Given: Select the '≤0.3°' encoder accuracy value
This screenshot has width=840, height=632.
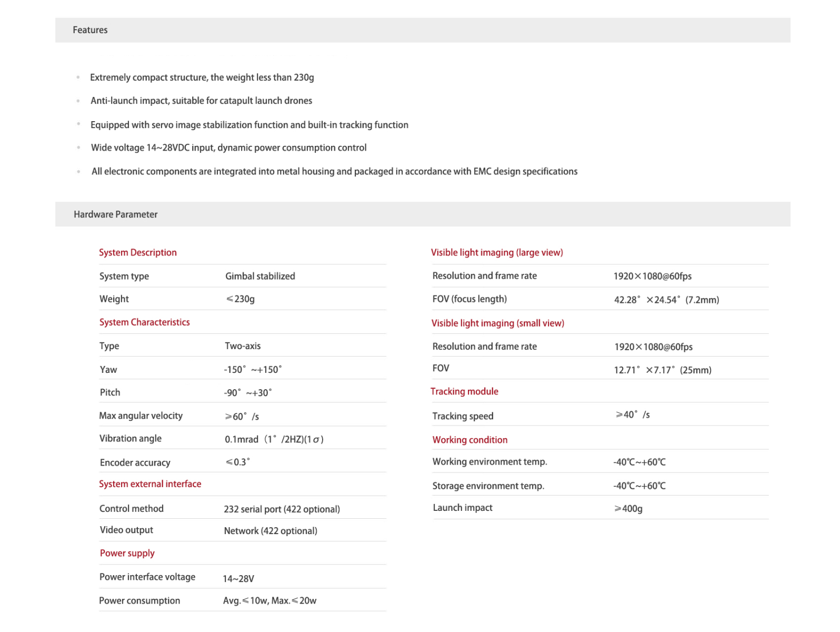Looking at the screenshot, I should click(238, 462).
